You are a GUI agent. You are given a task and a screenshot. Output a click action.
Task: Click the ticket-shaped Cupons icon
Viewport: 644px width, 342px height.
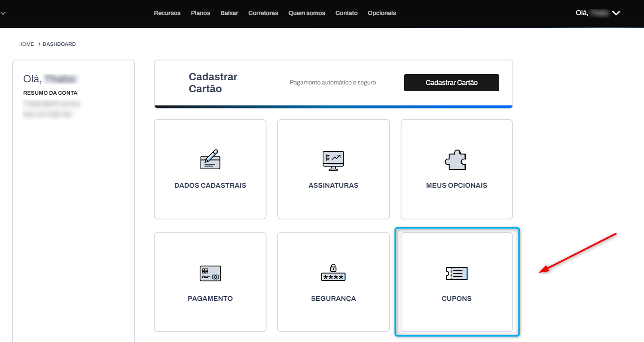pos(457,273)
